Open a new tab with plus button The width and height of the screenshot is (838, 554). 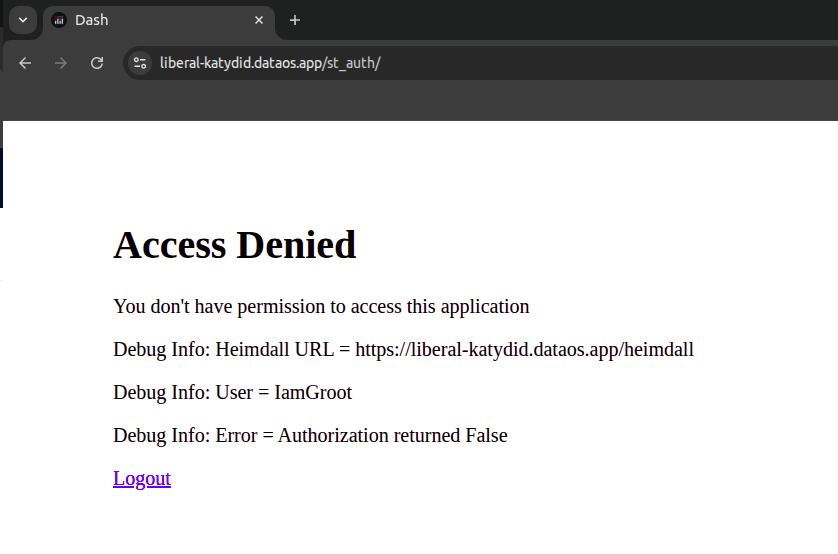click(x=294, y=20)
